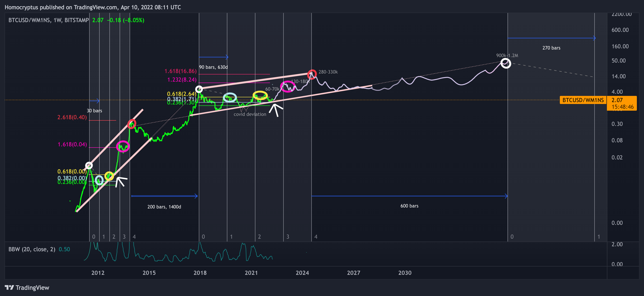Click the 2024 time axis label
Image resolution: width=644 pixels, height=296 pixels.
click(x=302, y=273)
